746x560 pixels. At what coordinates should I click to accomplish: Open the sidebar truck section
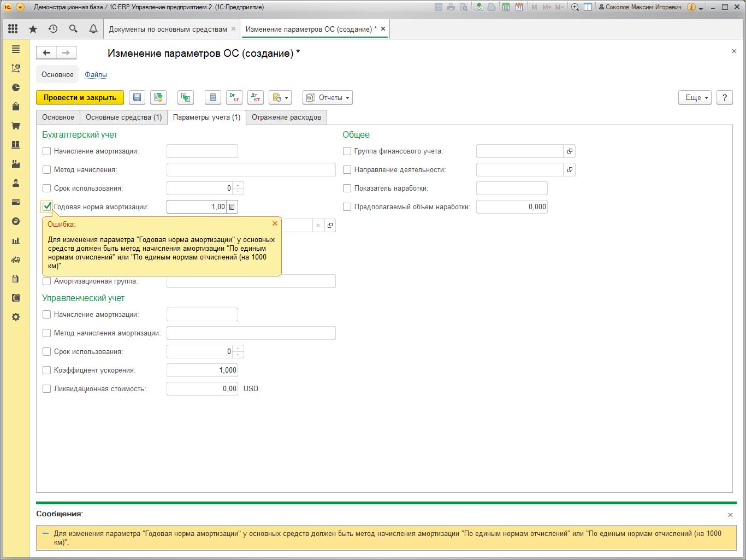(16, 260)
